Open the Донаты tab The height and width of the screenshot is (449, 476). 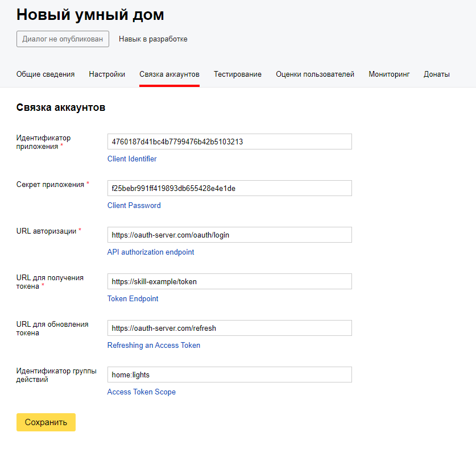click(x=436, y=74)
